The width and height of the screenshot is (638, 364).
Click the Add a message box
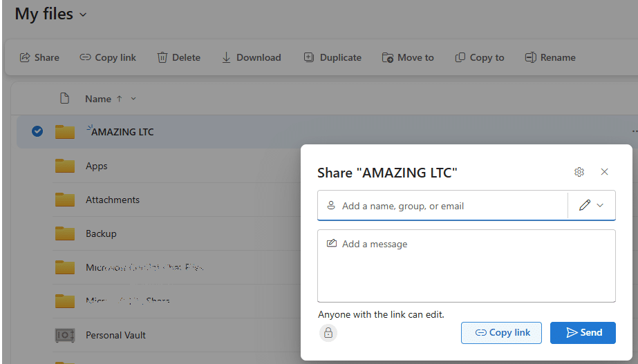[467, 266]
